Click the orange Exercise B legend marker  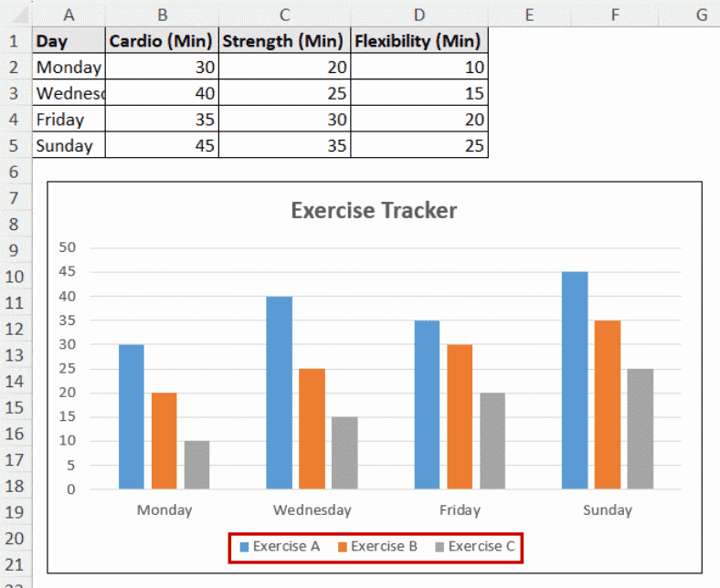click(342, 547)
